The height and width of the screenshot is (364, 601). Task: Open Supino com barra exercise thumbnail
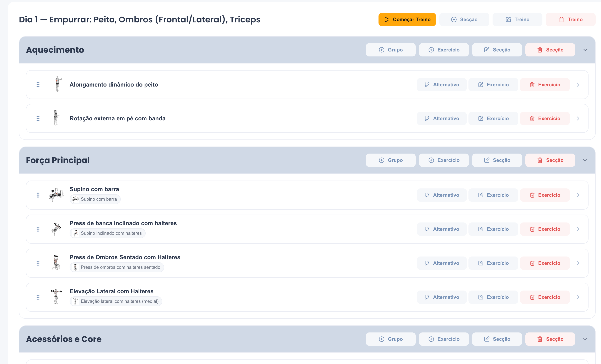coord(57,195)
